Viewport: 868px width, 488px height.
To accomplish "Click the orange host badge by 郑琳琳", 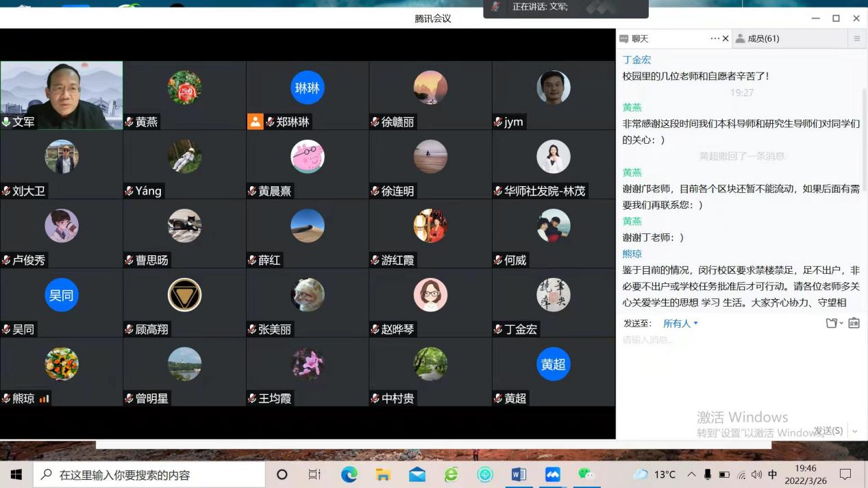I will coord(255,122).
